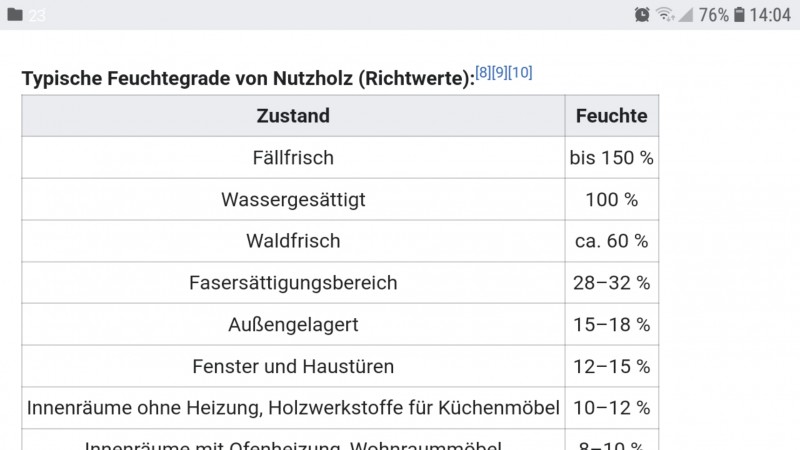
Task: Tap the Außengelagert row label
Action: (293, 325)
